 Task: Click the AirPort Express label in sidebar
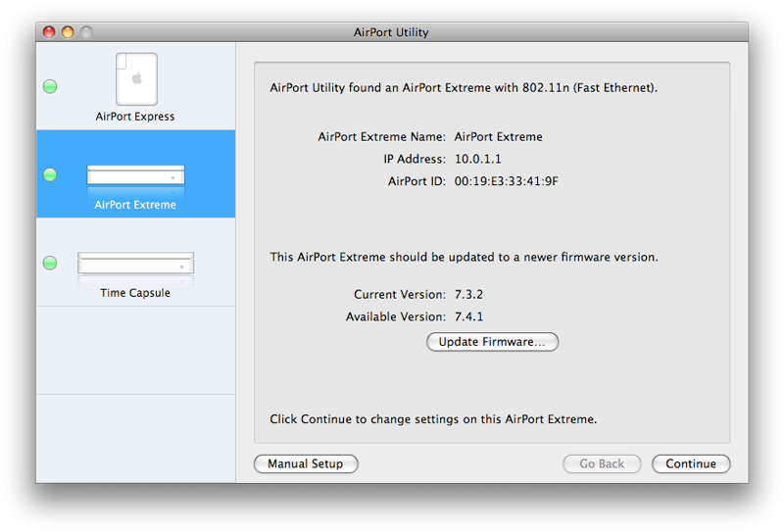[x=135, y=117]
